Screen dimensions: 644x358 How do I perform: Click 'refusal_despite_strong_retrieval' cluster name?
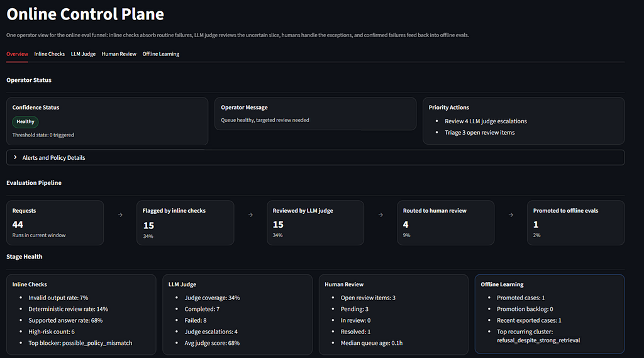click(x=538, y=340)
